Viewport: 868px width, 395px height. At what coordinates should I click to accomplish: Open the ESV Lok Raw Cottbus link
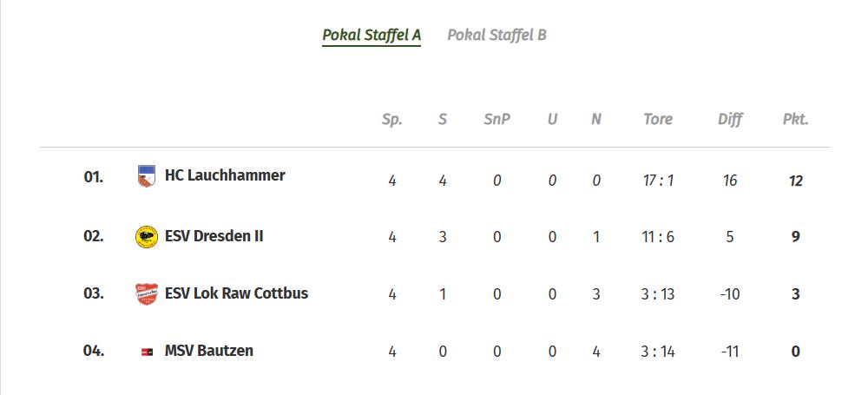(x=236, y=293)
